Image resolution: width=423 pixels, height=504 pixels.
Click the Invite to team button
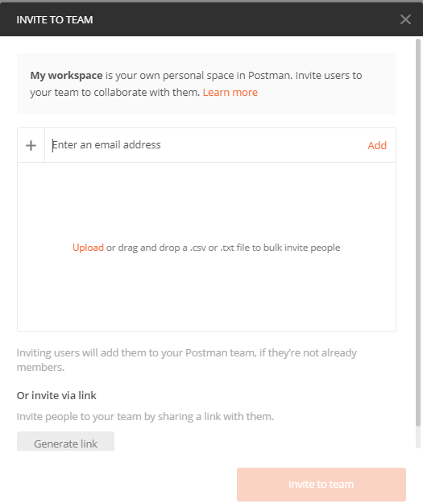(321, 484)
